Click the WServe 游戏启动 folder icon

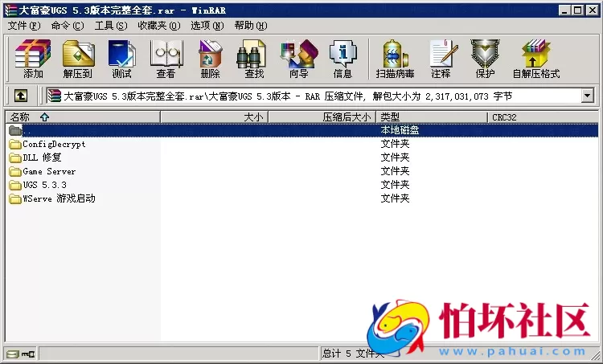click(15, 199)
